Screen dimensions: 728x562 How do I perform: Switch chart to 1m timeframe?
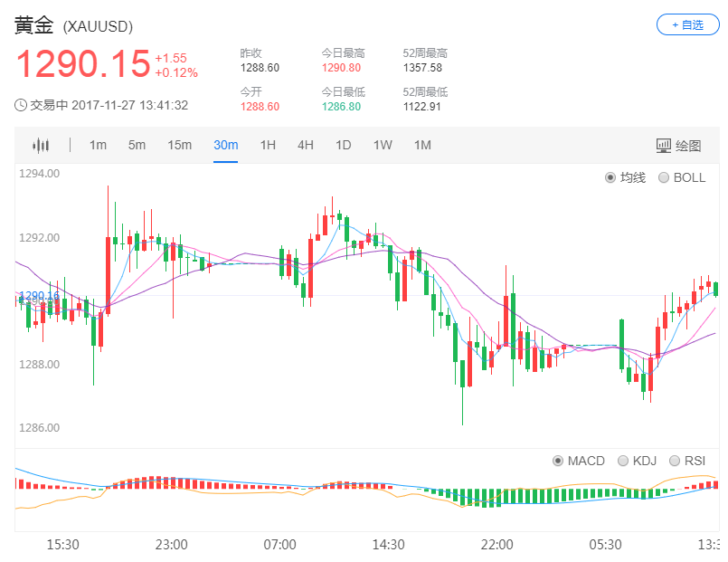coord(97,145)
